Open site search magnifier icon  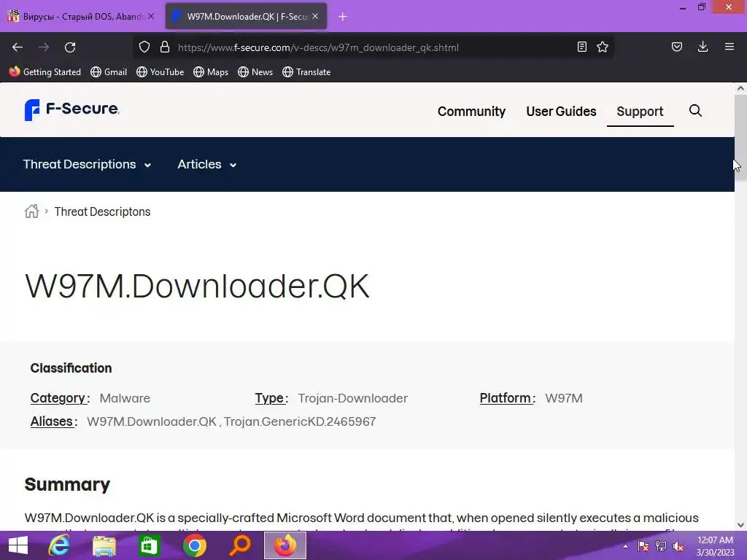[695, 111]
